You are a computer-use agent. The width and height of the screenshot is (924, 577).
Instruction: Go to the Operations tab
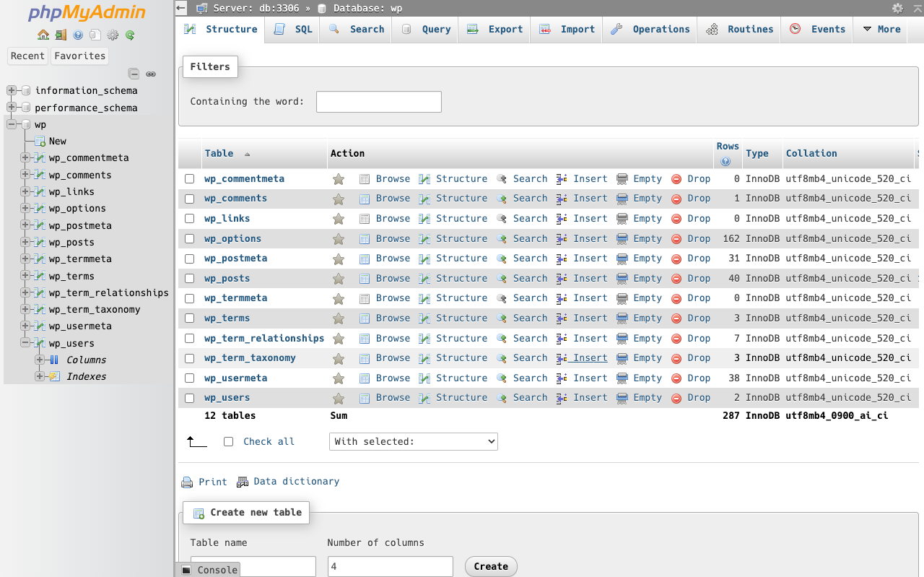(650, 30)
